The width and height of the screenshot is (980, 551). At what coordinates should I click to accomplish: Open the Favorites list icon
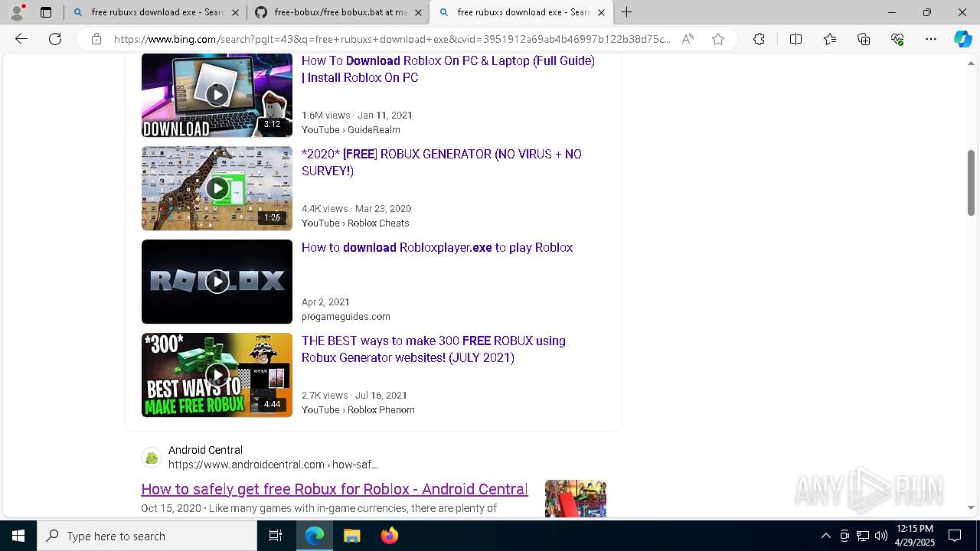[x=830, y=39]
